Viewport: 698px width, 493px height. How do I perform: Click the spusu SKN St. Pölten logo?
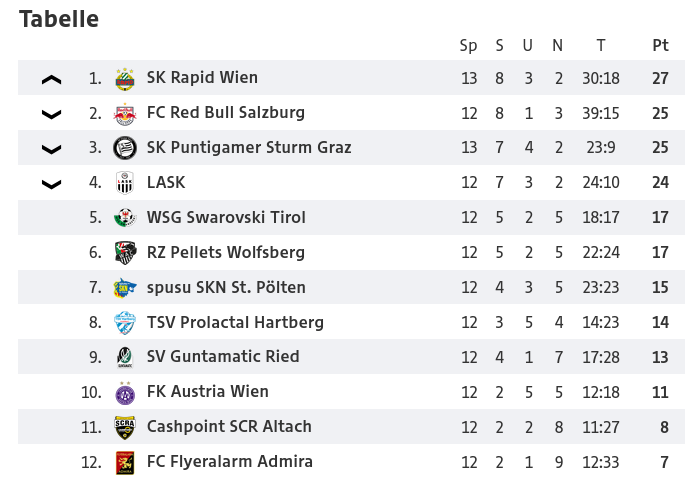(x=125, y=288)
